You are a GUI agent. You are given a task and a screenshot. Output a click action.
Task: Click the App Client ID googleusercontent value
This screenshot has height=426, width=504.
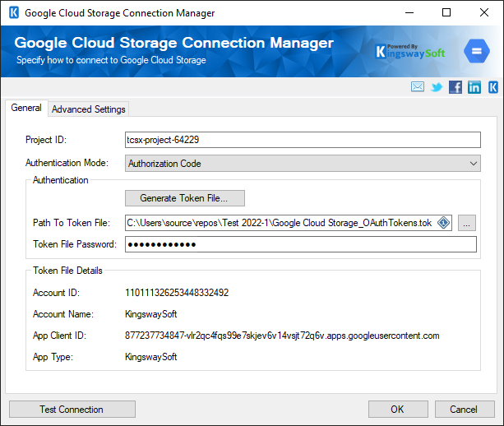coord(282,336)
